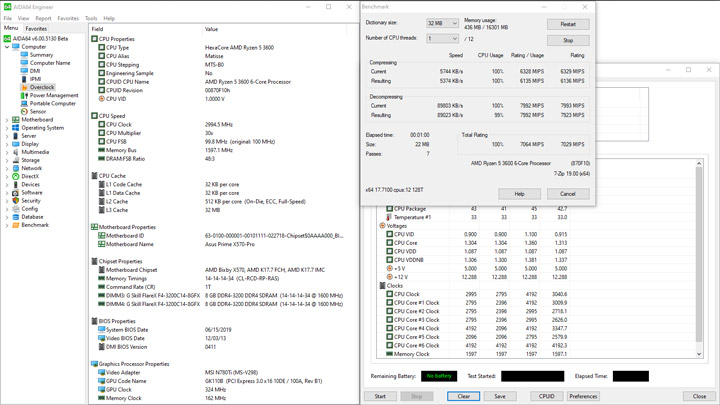Click the Multimedia icon in the tree
Screen dimensions: 720x405
click(16, 152)
